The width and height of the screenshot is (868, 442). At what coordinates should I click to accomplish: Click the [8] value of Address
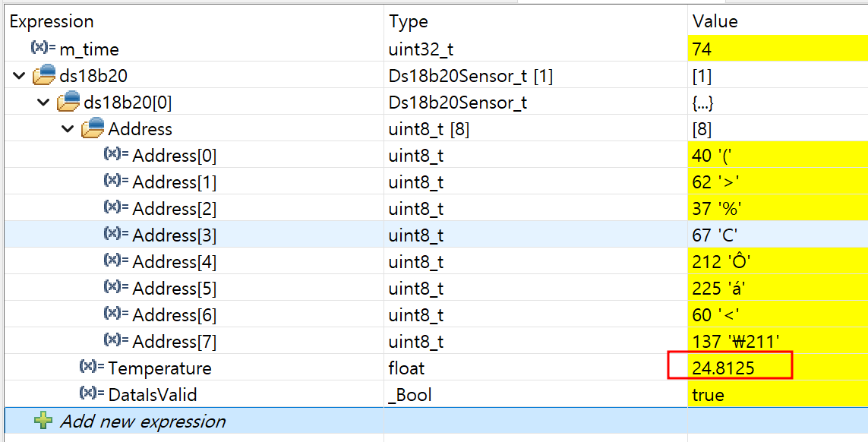pos(702,129)
